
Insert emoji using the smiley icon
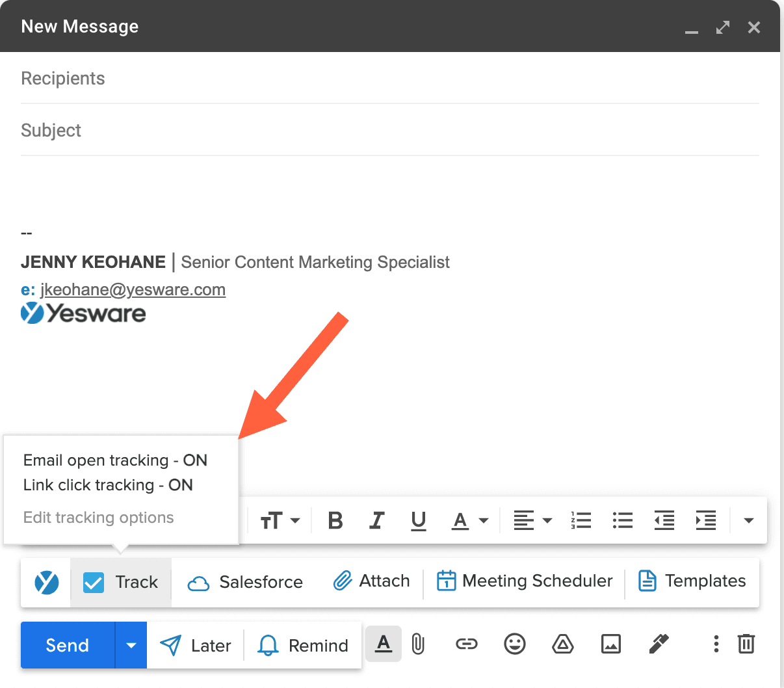(514, 644)
